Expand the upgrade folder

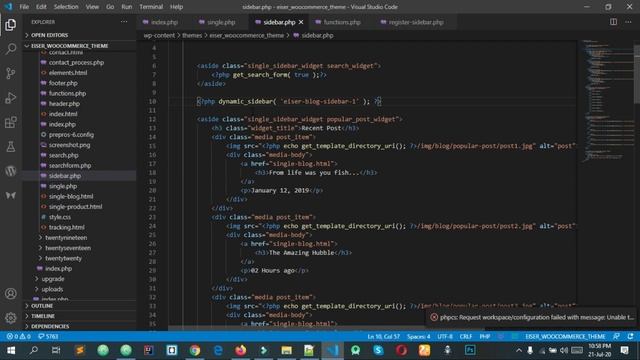(x=53, y=279)
